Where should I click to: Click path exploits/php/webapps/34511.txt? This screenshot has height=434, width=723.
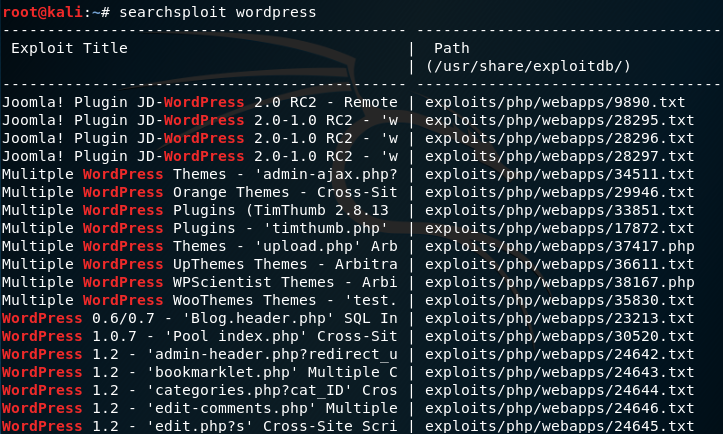tap(559, 174)
